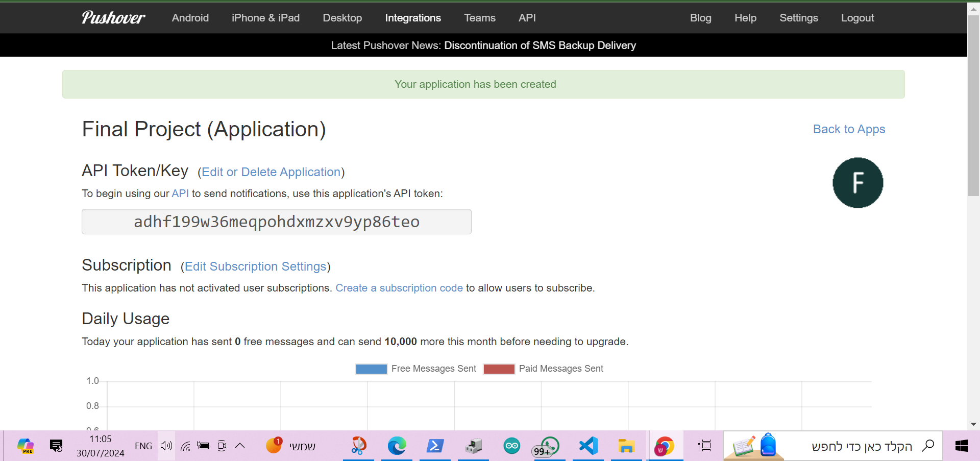The width and height of the screenshot is (980, 461).
Task: Open the Snipping Tool taskbar icon
Action: [x=358, y=446]
